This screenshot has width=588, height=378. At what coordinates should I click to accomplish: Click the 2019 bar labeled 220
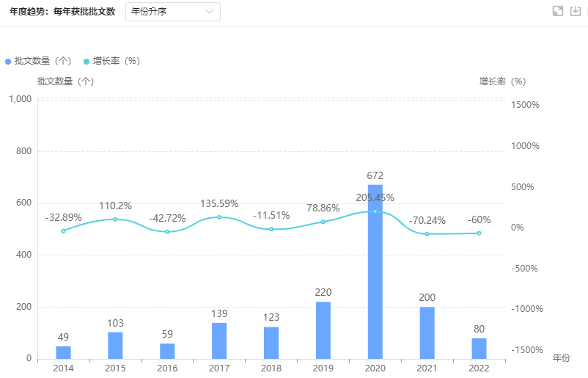pos(323,330)
